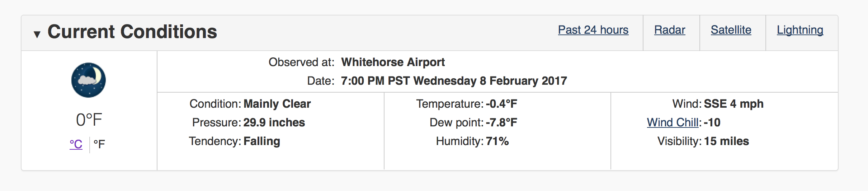868x191 pixels.
Task: Click the SSE 4 mph wind value
Action: click(x=734, y=104)
